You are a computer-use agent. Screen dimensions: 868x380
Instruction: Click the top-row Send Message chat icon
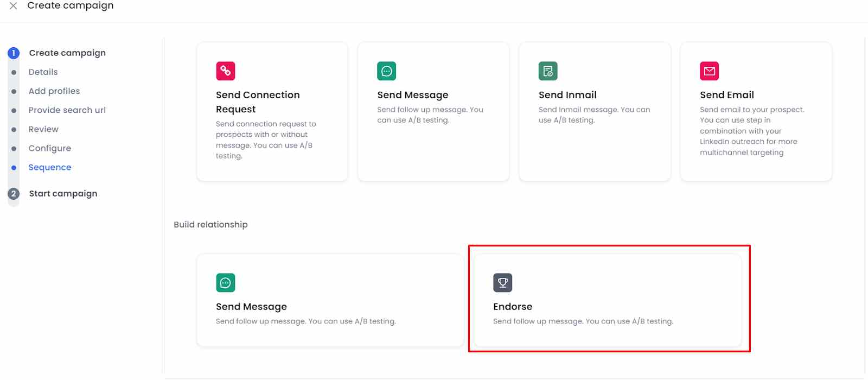point(387,71)
